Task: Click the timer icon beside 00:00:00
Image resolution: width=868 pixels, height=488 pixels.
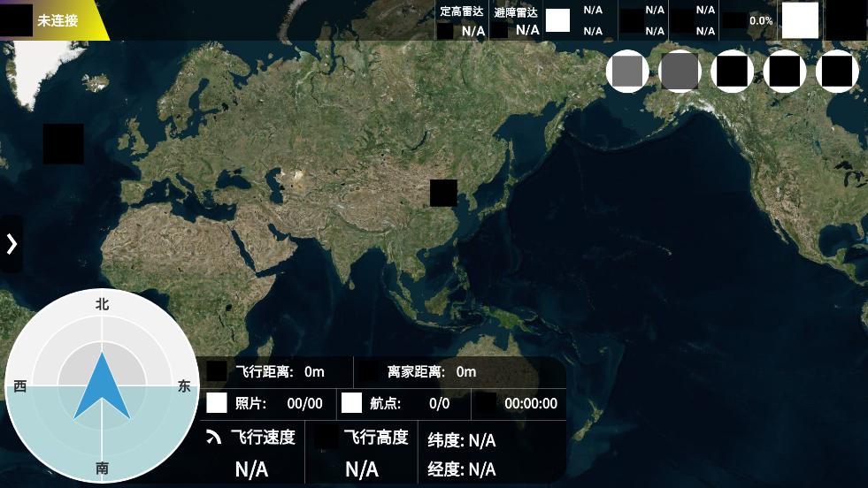Action: click(x=485, y=403)
